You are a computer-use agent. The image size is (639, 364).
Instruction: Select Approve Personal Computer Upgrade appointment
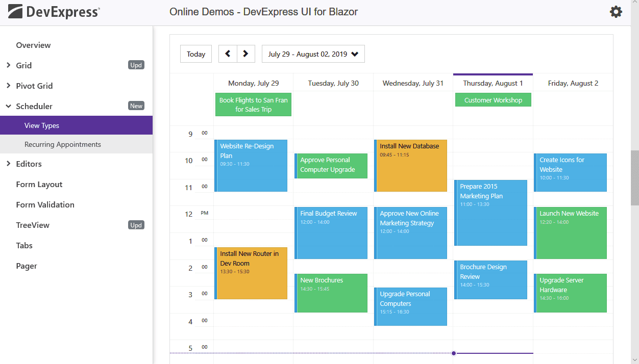331,166
